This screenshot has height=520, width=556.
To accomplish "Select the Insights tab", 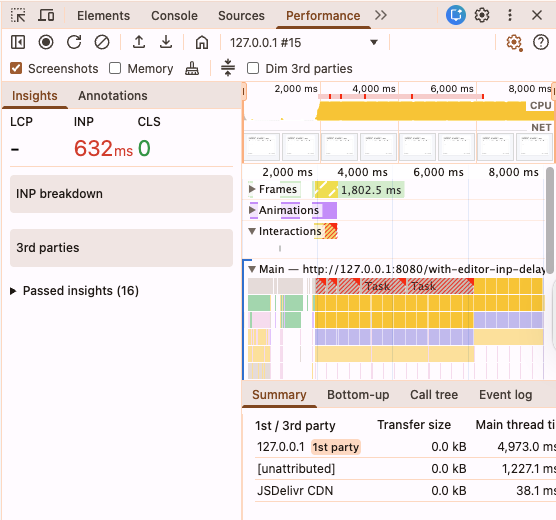I will coord(35,96).
